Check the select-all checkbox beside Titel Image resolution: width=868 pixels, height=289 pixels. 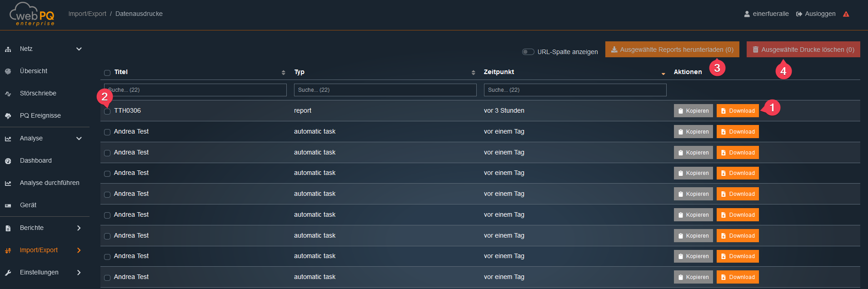tap(107, 73)
